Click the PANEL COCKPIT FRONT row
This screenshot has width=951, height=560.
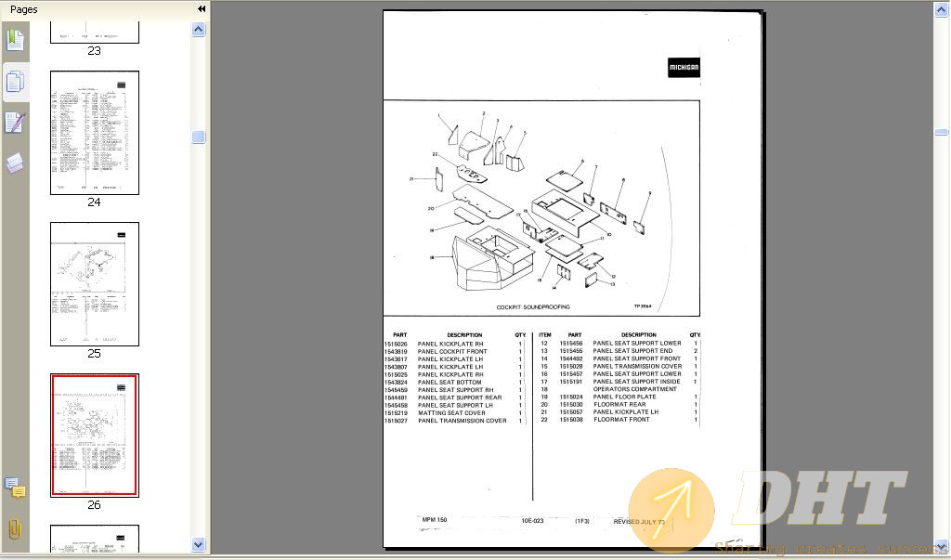(x=453, y=351)
